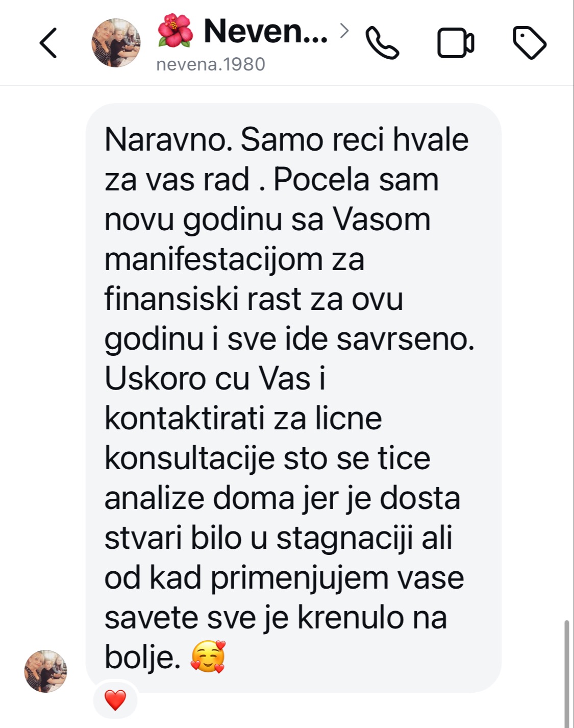The image size is (574, 728).
Task: Select the word Naravno in the message
Action: [168, 139]
